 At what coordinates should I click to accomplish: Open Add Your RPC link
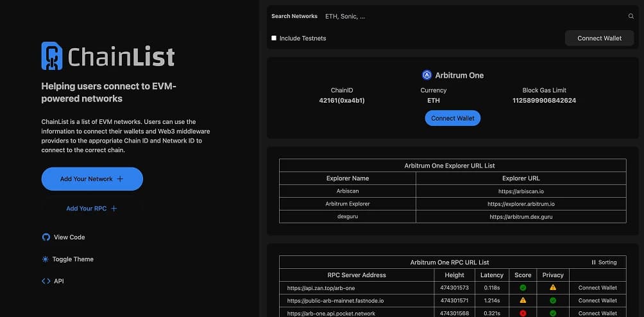[x=92, y=209]
